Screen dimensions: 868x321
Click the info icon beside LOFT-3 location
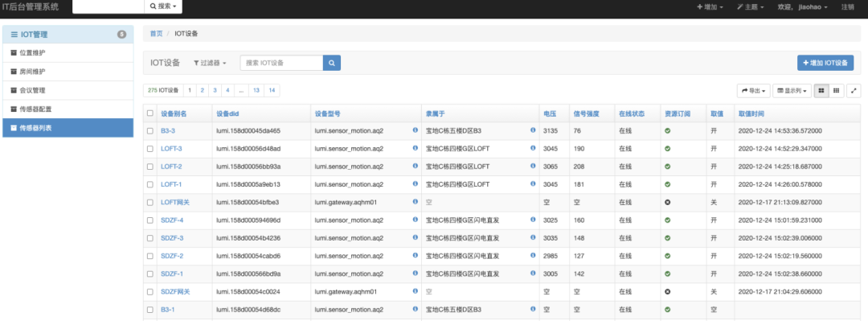point(533,149)
